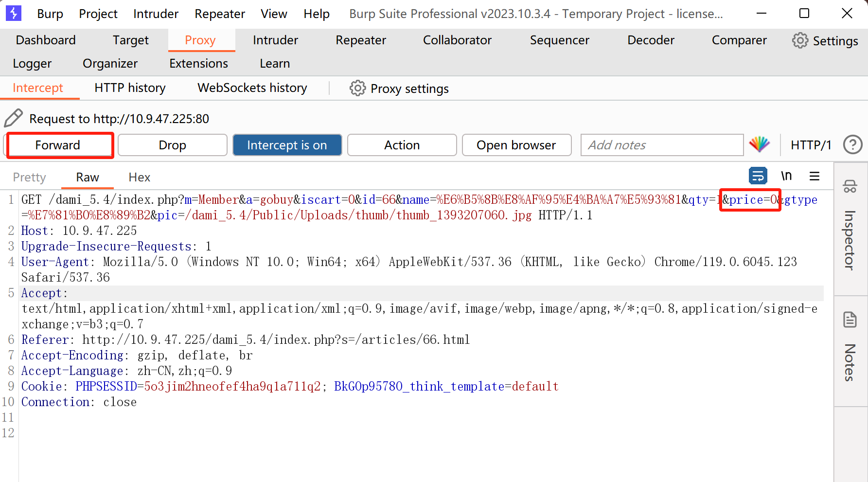Click the Host header line
This screenshot has width=868, height=482.
tap(79, 231)
